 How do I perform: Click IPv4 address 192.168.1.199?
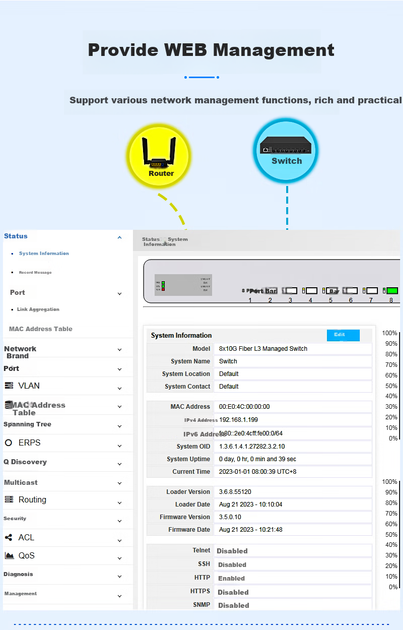click(239, 420)
